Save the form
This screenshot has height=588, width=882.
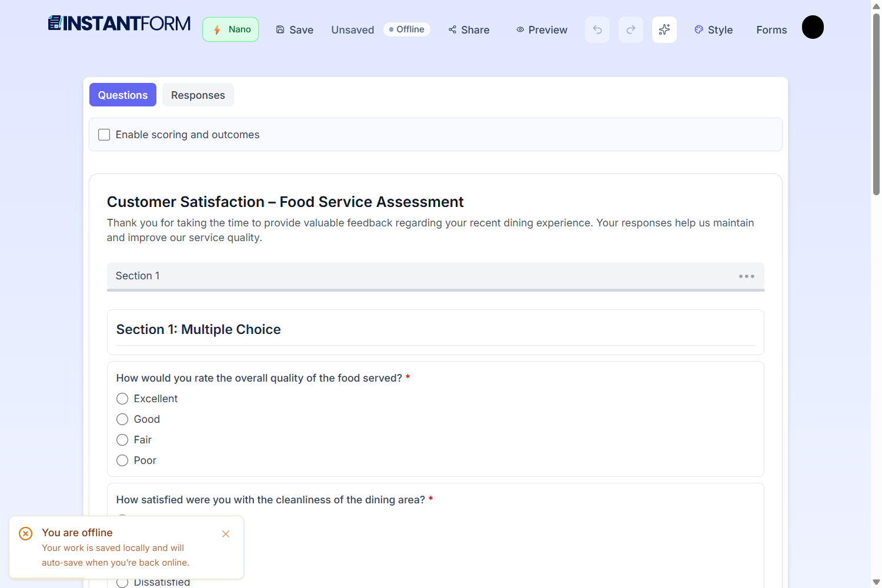[x=295, y=30]
